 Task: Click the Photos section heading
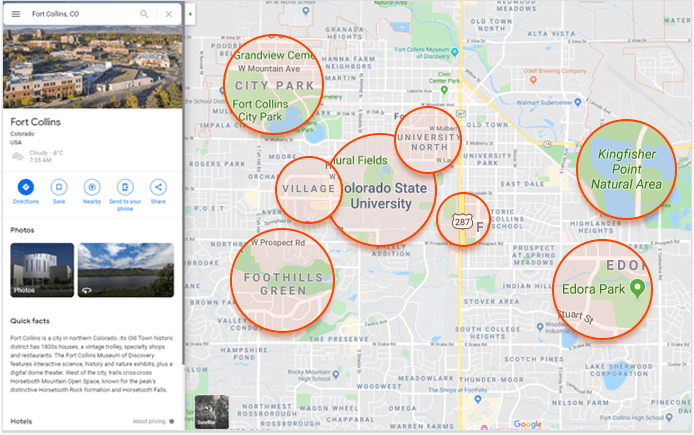coord(22,230)
